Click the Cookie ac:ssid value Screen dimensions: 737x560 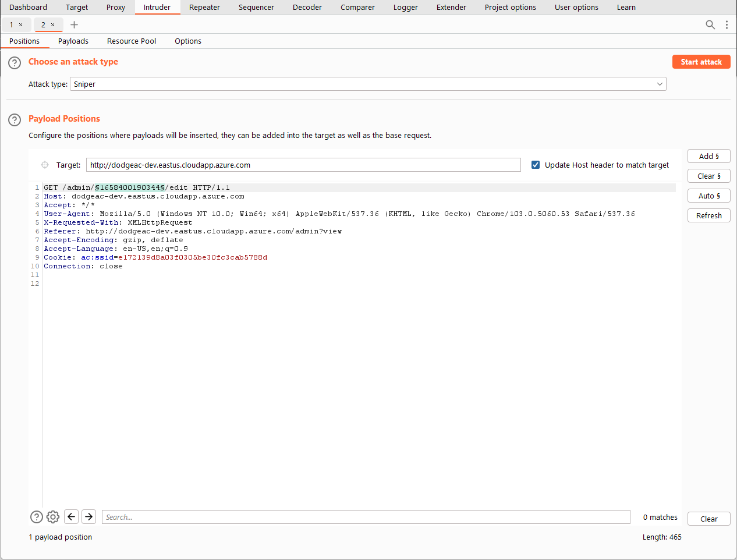point(193,257)
